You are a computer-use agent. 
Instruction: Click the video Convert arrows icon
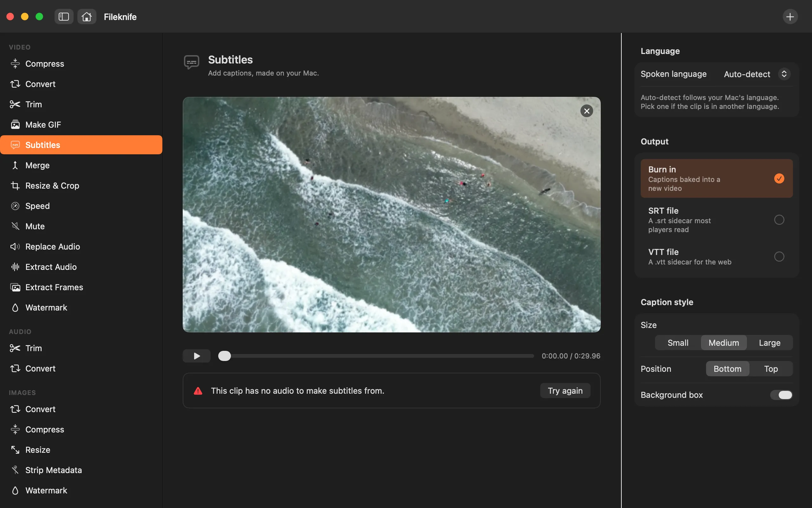pos(15,84)
